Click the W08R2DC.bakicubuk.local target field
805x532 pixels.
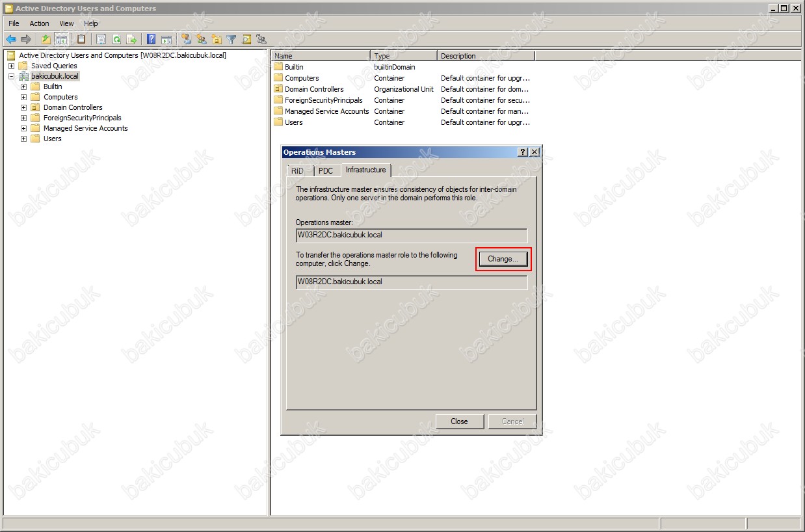(x=411, y=282)
